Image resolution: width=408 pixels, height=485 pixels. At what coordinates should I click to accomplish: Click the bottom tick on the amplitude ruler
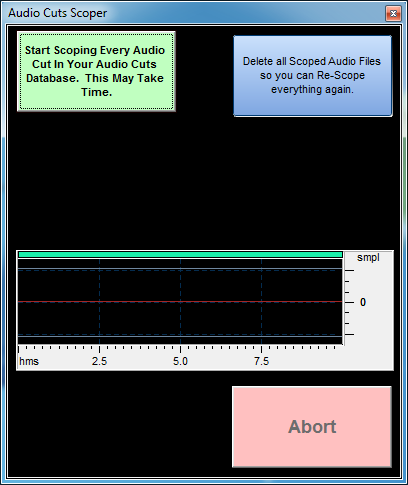[349, 334]
